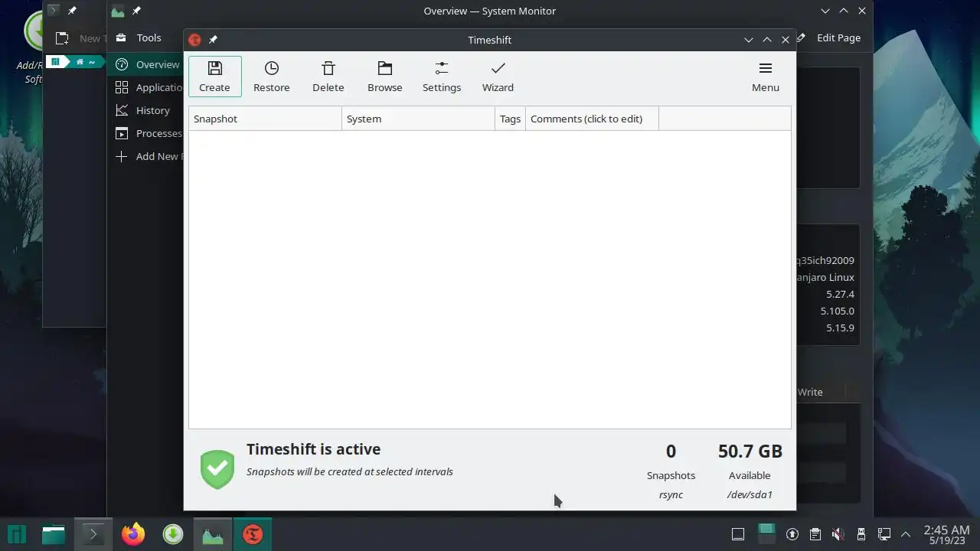
Task: Open Timeshift Settings from the toolbar
Action: 442,77
